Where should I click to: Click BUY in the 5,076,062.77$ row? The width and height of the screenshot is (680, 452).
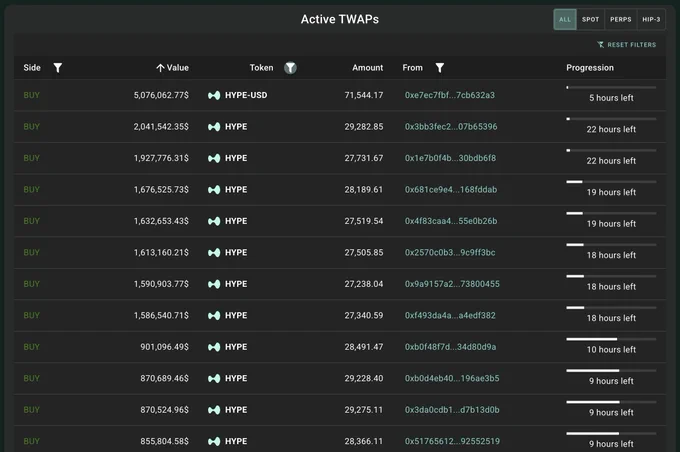(32, 95)
